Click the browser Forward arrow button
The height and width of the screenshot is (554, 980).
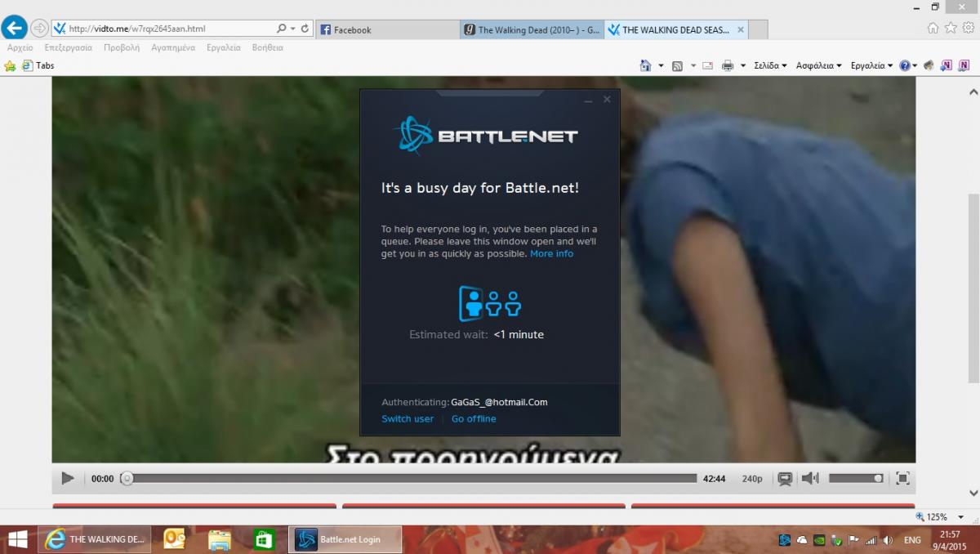click(x=39, y=29)
